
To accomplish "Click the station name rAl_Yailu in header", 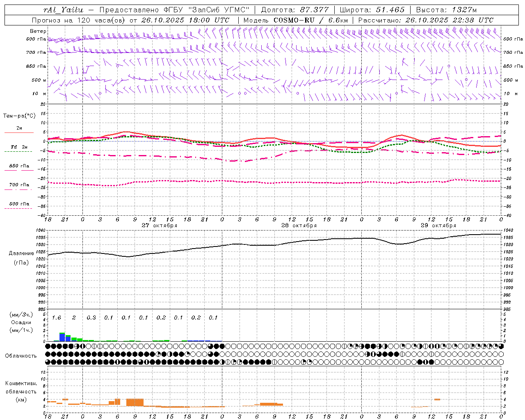I will tap(63, 10).
